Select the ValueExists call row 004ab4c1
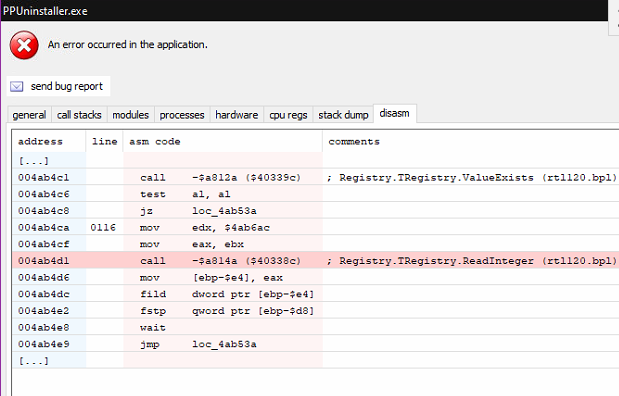619x396 pixels. [315, 177]
